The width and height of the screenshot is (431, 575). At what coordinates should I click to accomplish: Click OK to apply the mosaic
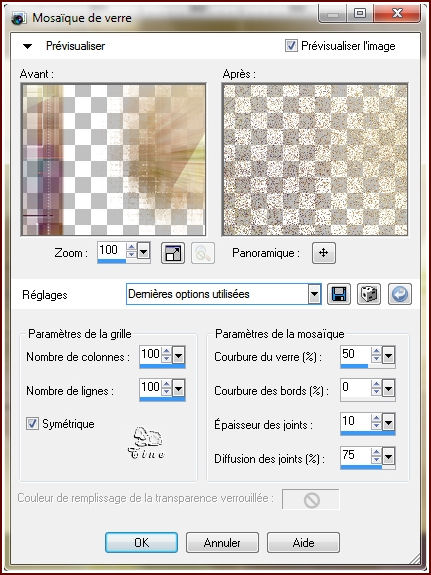(x=141, y=543)
